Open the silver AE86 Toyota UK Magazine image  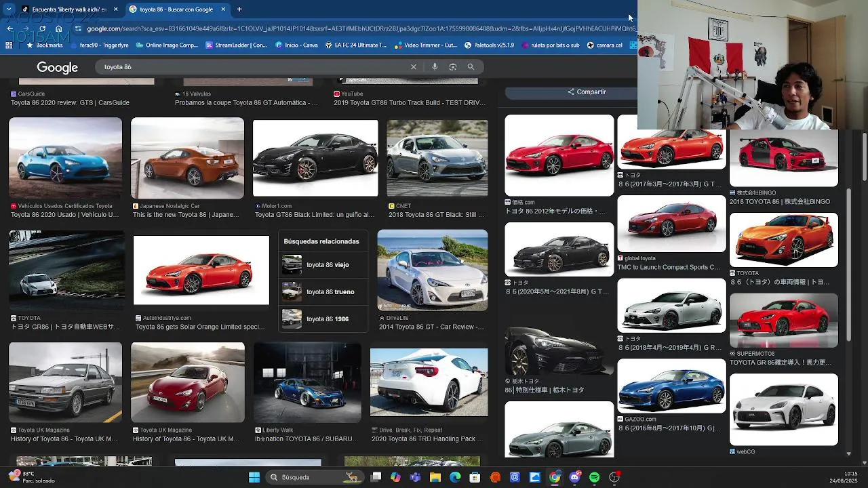coord(66,383)
